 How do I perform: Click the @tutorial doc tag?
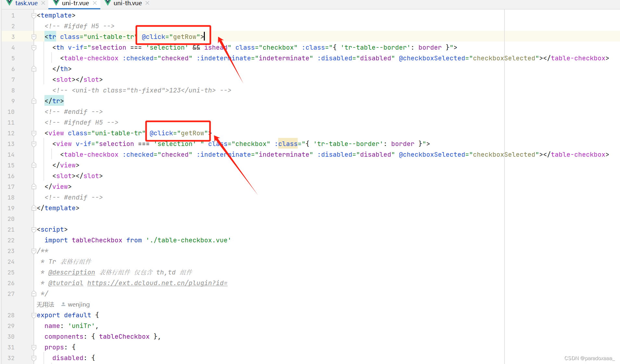point(66,283)
